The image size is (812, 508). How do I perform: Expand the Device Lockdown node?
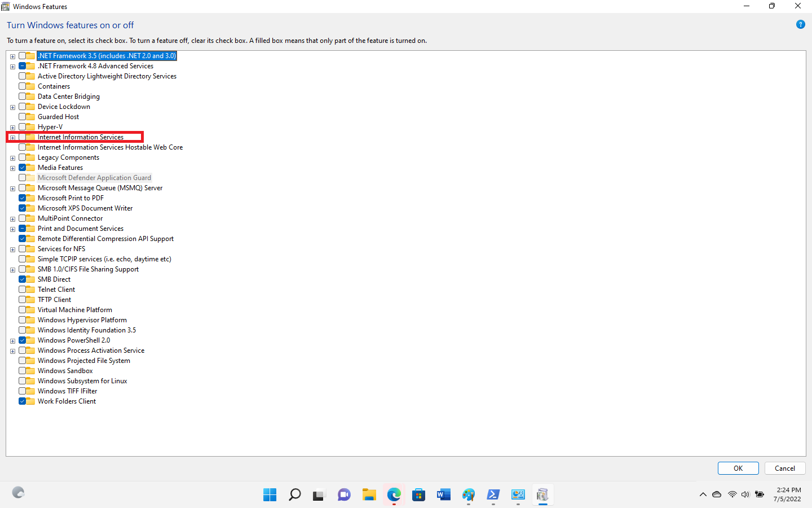click(x=12, y=107)
